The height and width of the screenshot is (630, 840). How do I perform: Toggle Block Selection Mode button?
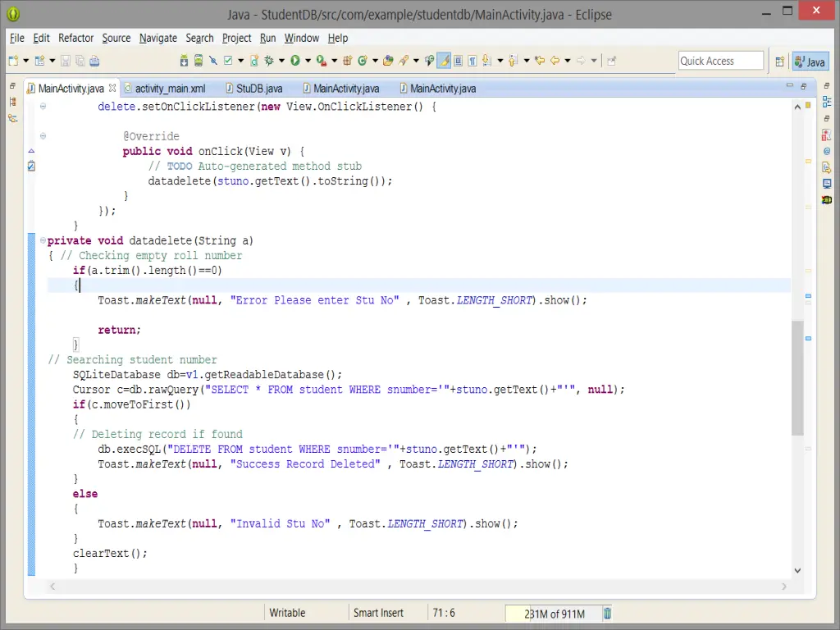[x=458, y=61]
